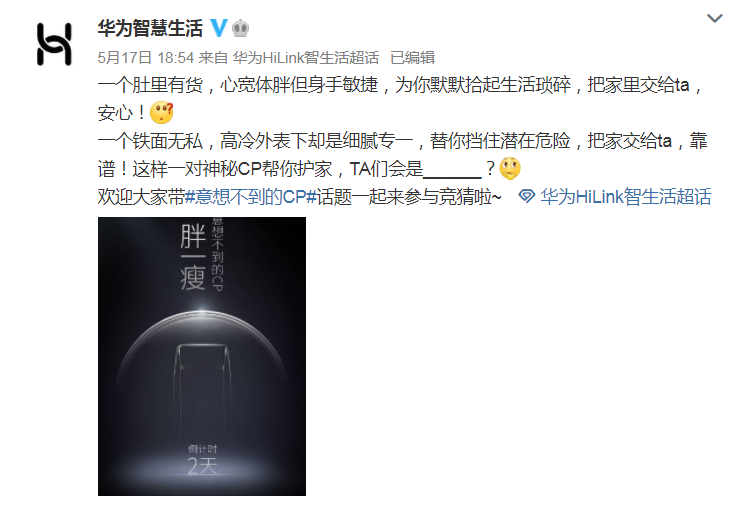Open the 华为智慧生活 username link
This screenshot has height=505, width=748.
pyautogui.click(x=150, y=28)
